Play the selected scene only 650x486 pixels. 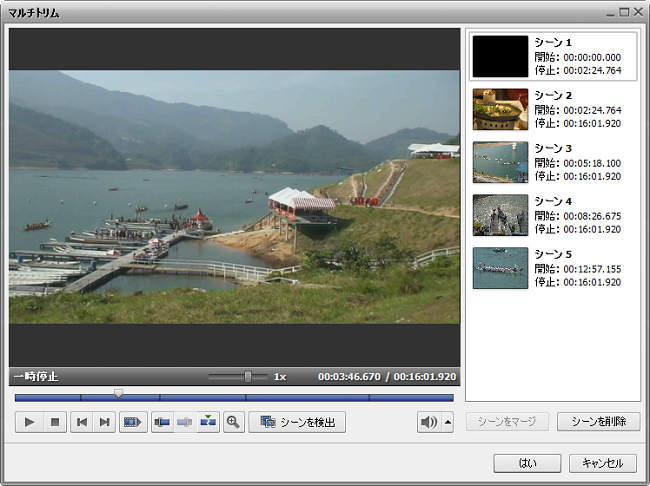[133, 422]
